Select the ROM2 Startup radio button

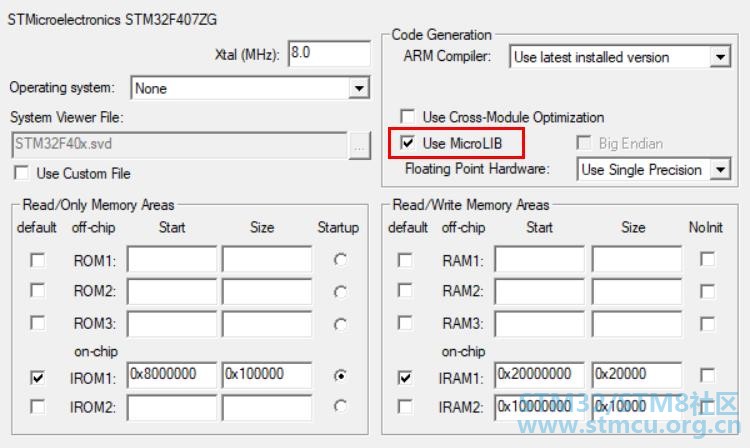click(x=340, y=292)
